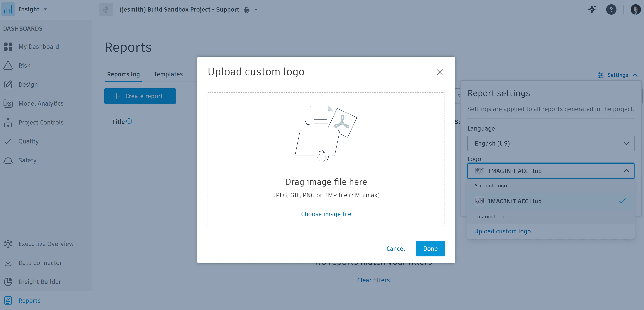Image resolution: width=644 pixels, height=310 pixels.
Task: Click the Insight Builder pie chart icon
Action: click(x=8, y=282)
